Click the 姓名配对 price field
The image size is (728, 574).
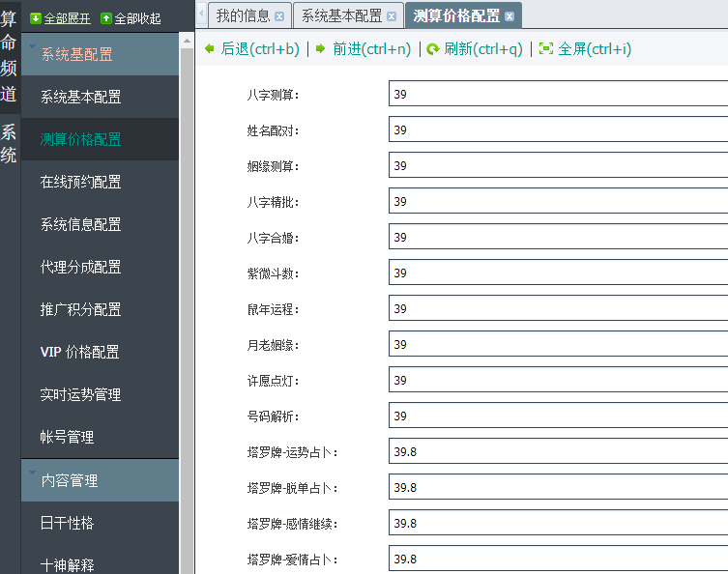click(x=558, y=129)
